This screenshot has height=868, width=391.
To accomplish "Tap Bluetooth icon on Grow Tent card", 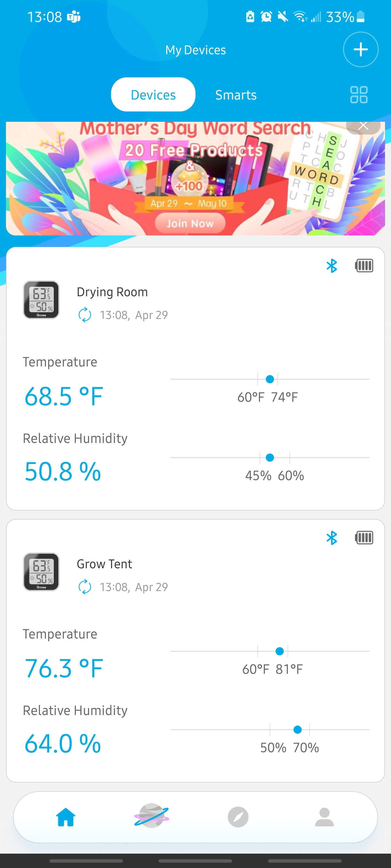I will pos(332,538).
